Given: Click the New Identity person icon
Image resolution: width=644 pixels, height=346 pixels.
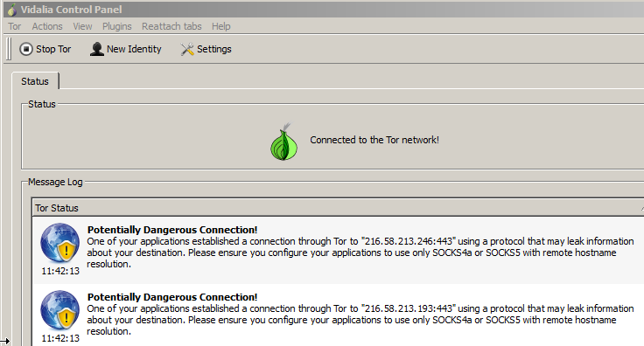Looking at the screenshot, I should tap(97, 49).
